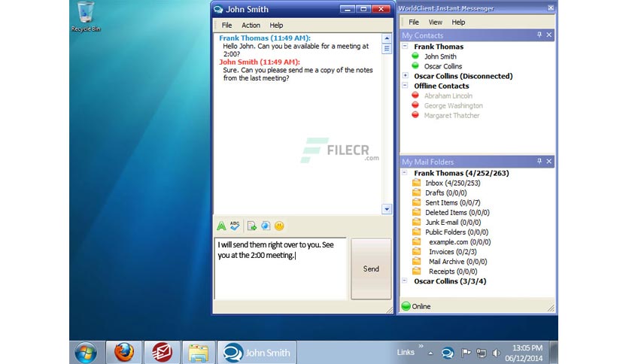Select the Mail Archive (0/0/0) folder

(x=457, y=262)
